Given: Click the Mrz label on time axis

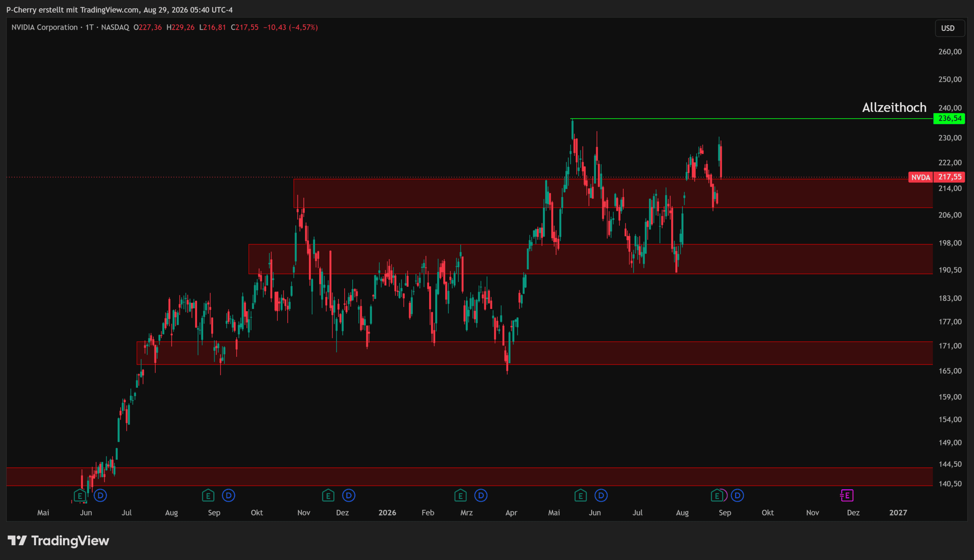Looking at the screenshot, I should pyautogui.click(x=466, y=513).
